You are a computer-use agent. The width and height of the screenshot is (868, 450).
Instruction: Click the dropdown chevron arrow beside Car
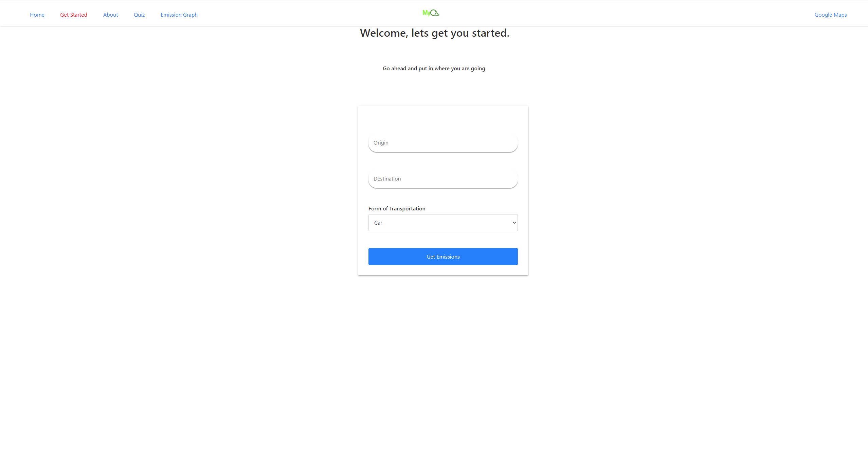click(x=514, y=223)
